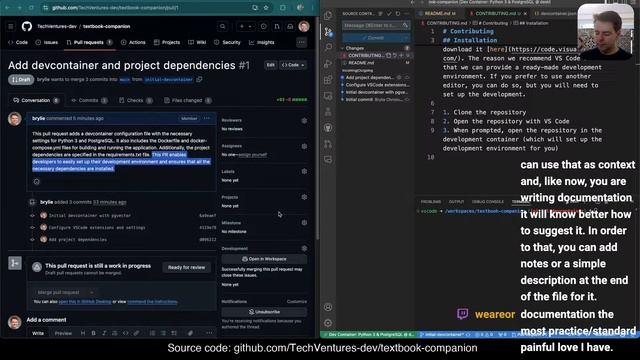Open VS Code Explorer view icon

tap(328, 16)
